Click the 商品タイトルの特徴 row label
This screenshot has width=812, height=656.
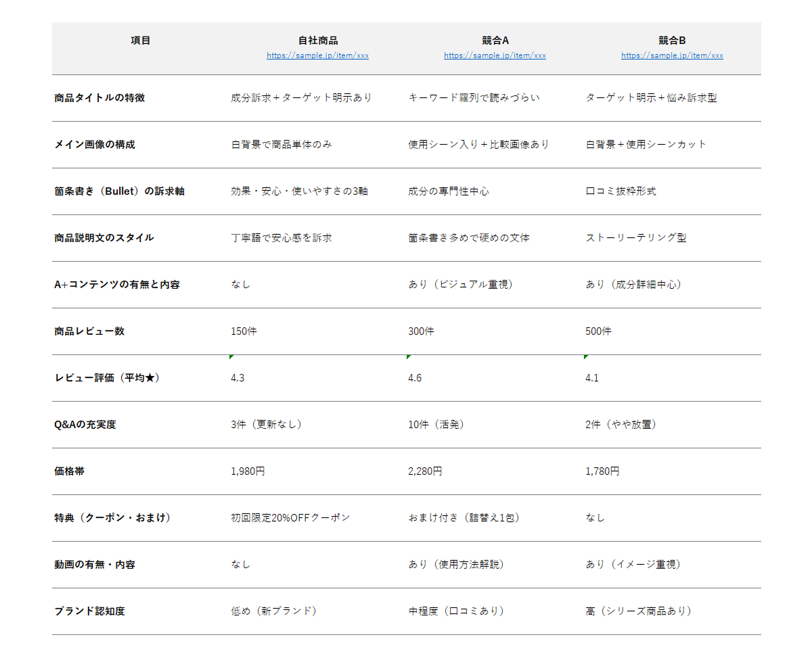pyautogui.click(x=99, y=98)
